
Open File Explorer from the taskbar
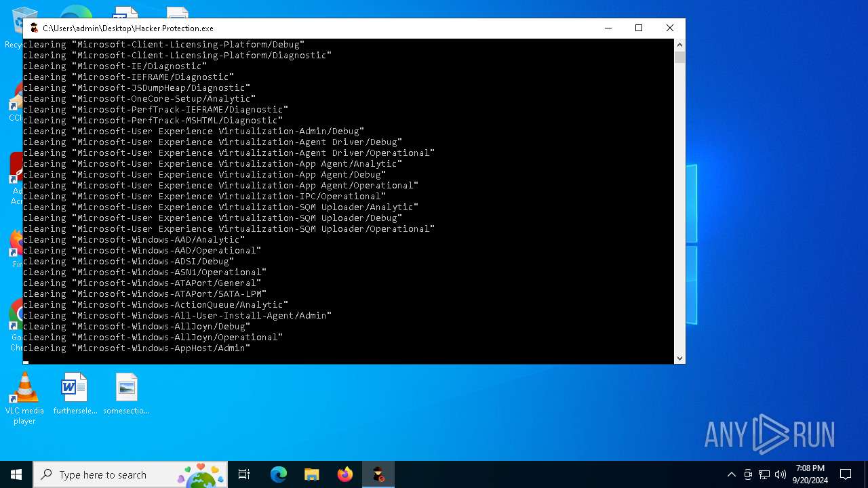(x=312, y=474)
